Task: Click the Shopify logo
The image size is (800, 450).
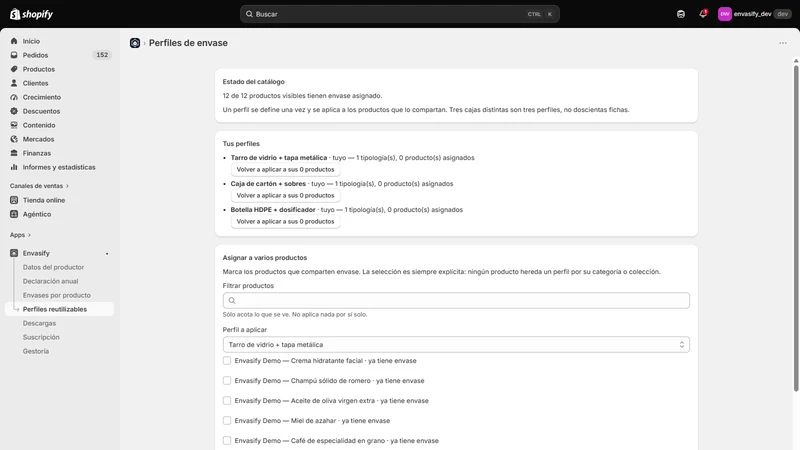Action: tap(31, 14)
